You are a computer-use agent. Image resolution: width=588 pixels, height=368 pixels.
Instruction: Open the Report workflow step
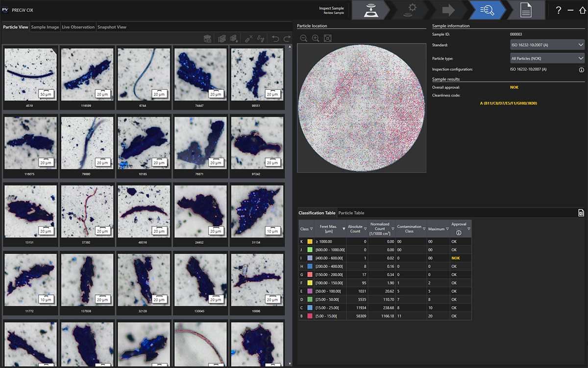pos(525,10)
